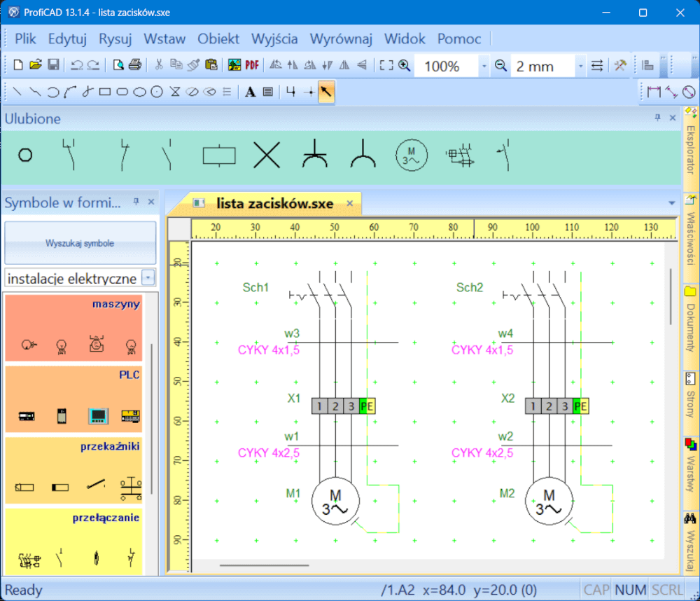Select the bold A text tool

pyautogui.click(x=251, y=92)
